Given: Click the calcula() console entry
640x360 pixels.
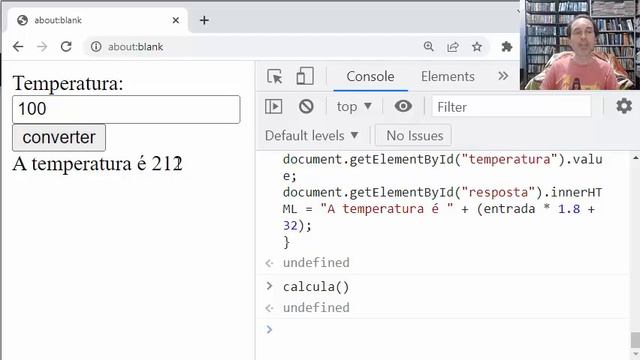Looking at the screenshot, I should point(316,287).
